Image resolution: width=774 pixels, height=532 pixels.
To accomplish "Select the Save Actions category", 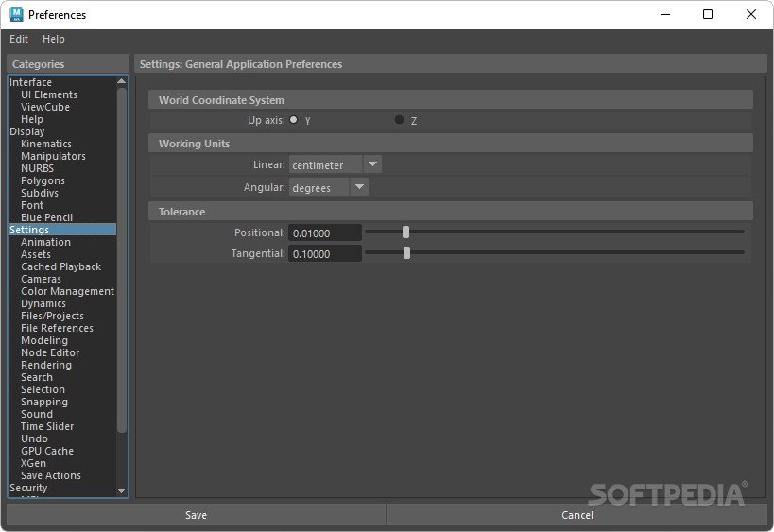I will tap(50, 475).
